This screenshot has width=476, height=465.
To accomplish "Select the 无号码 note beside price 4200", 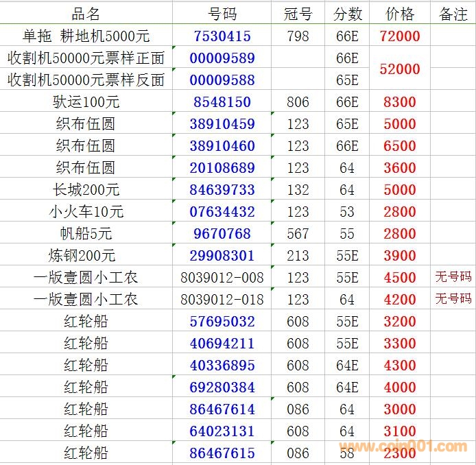I will click(x=453, y=300).
